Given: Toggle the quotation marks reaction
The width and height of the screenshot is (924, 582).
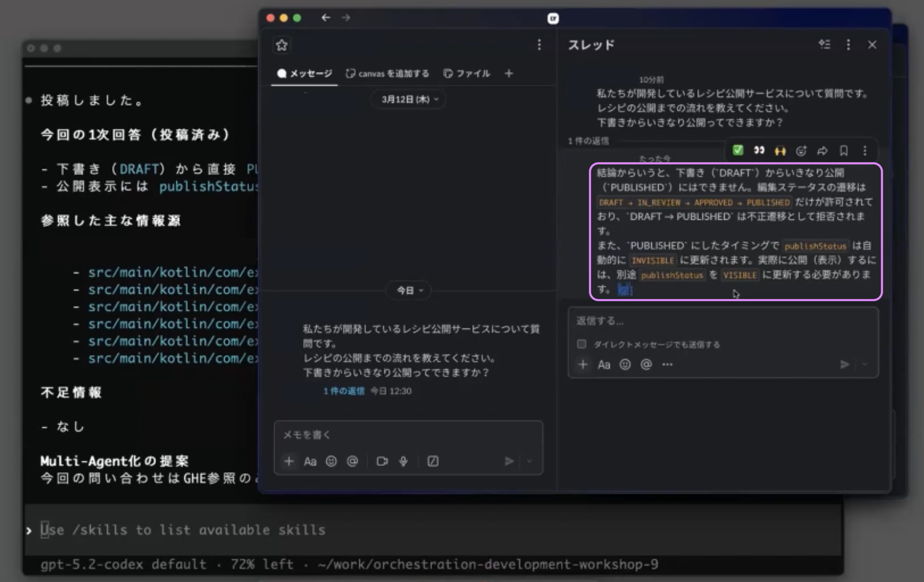Looking at the screenshot, I should [759, 151].
